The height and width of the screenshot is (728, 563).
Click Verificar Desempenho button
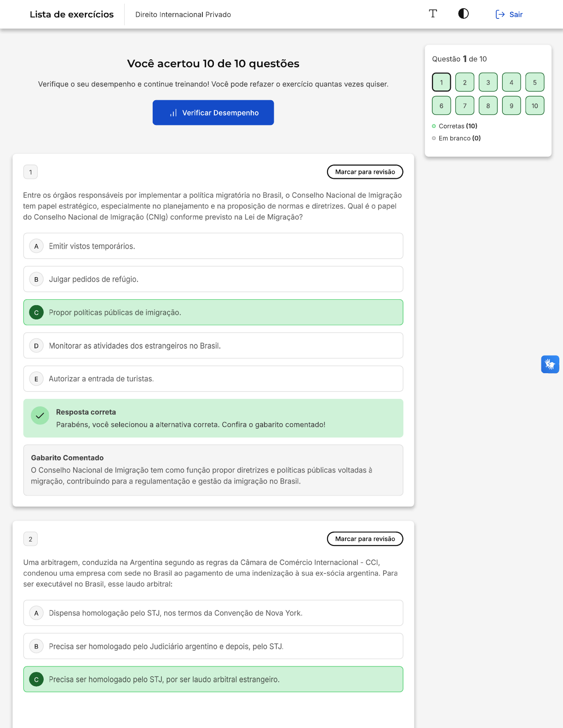coord(213,113)
